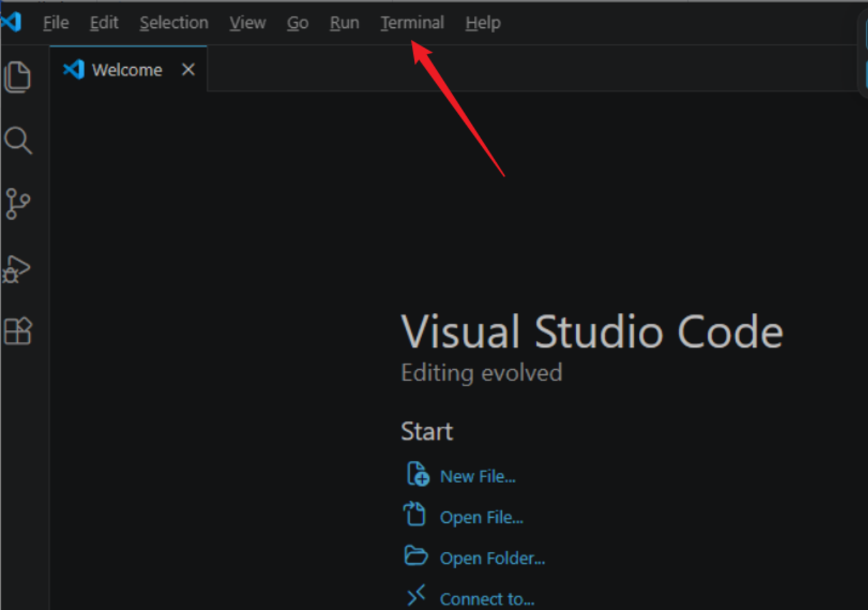This screenshot has width=868, height=610.
Task: Open the Edit menu
Action: click(x=104, y=23)
